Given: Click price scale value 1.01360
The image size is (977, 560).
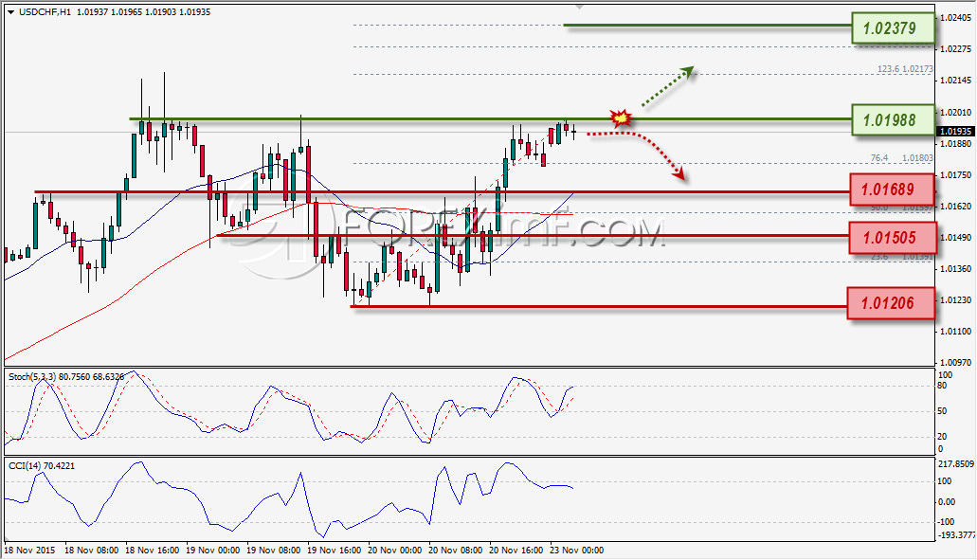Looking at the screenshot, I should pos(956,269).
